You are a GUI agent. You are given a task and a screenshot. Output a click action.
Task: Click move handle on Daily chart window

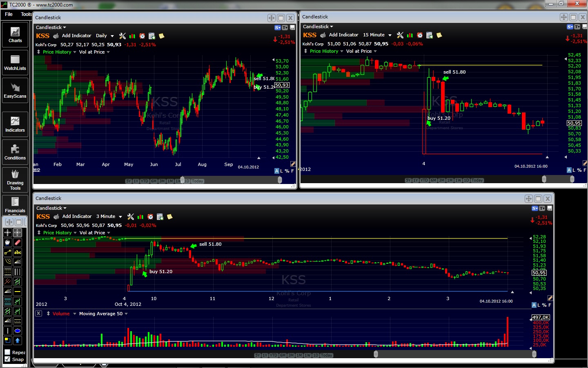[272, 18]
